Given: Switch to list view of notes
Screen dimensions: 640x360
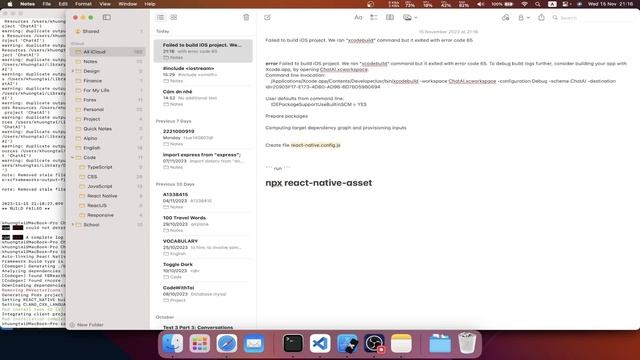Looking at the screenshot, I should [x=160, y=18].
